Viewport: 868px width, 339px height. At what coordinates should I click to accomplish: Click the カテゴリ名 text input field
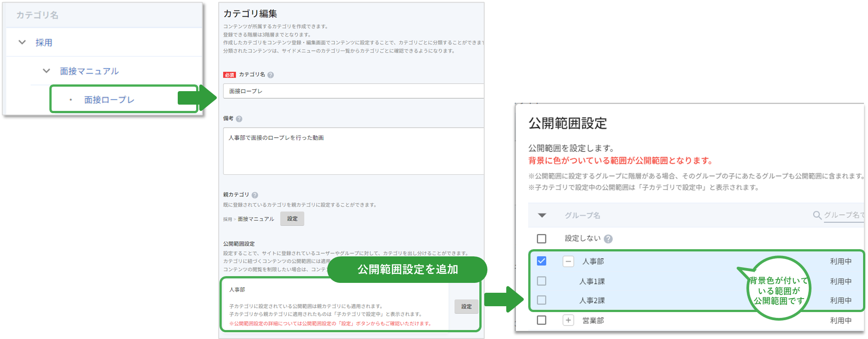(353, 91)
